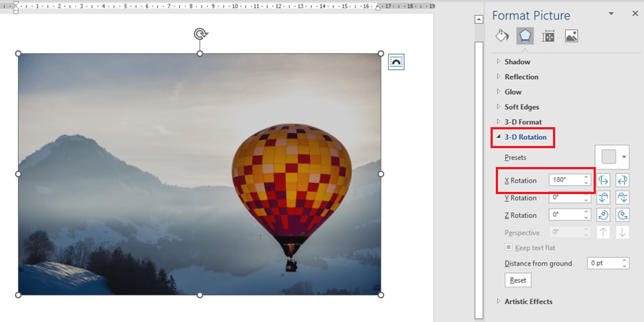The width and height of the screenshot is (644, 322).
Task: Select the hot air balloon picture
Action: 199,174
